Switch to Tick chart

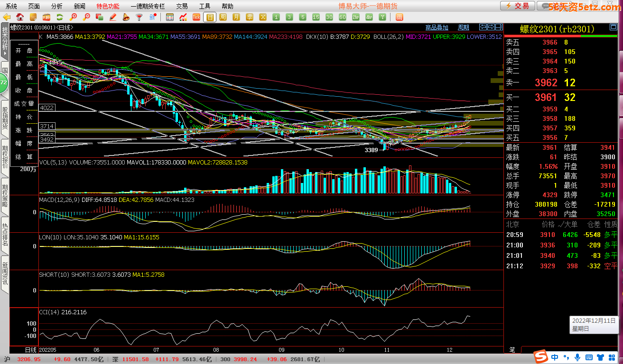pos(196,17)
